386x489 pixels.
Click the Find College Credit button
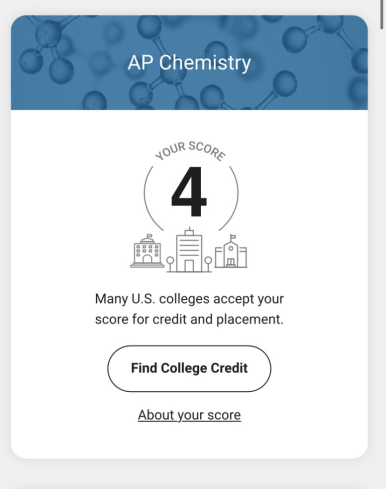coord(189,368)
